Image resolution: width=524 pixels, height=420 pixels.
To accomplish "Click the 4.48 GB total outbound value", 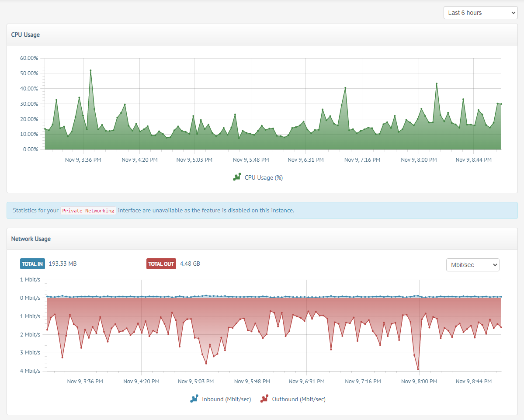I will (190, 264).
